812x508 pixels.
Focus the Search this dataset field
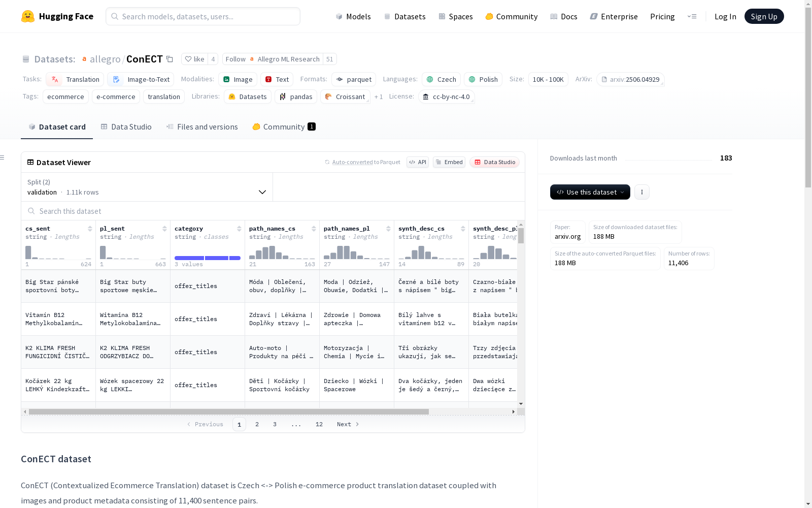pyautogui.click(x=273, y=211)
